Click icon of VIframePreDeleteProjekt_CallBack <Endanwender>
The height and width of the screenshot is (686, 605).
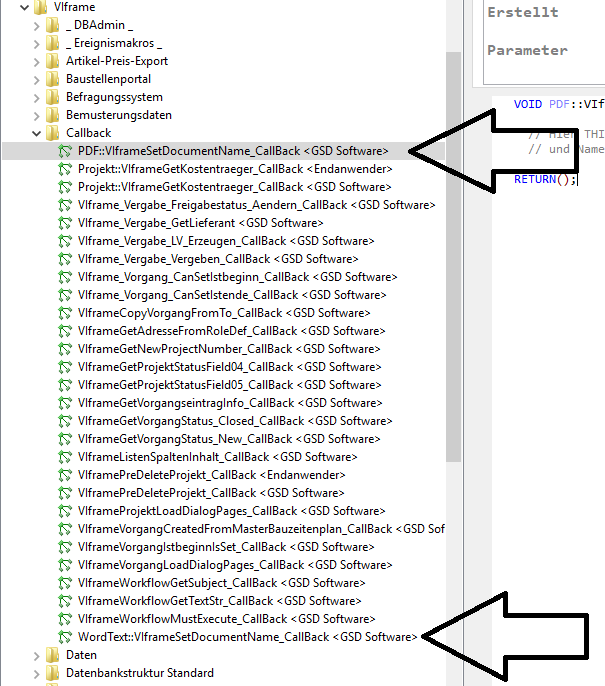(x=65, y=475)
